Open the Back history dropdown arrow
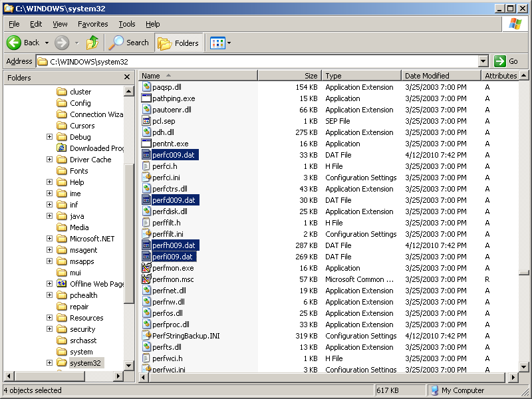The width and height of the screenshot is (532, 399). pos(47,43)
